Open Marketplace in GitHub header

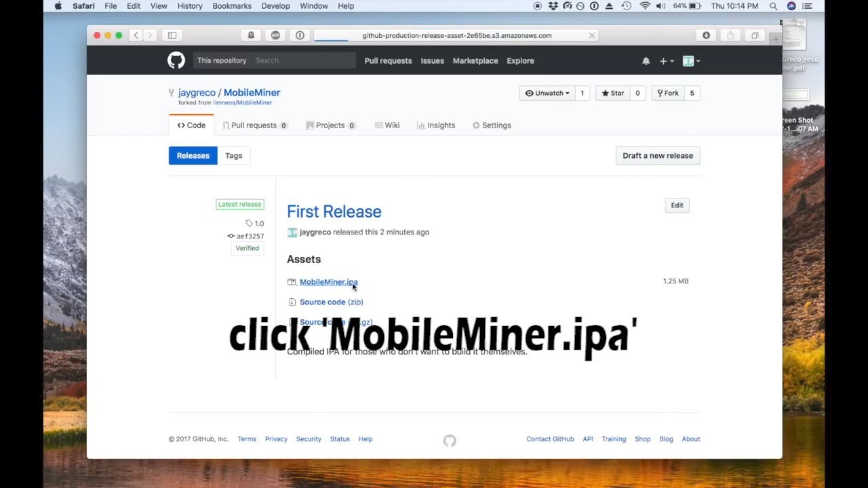[475, 61]
